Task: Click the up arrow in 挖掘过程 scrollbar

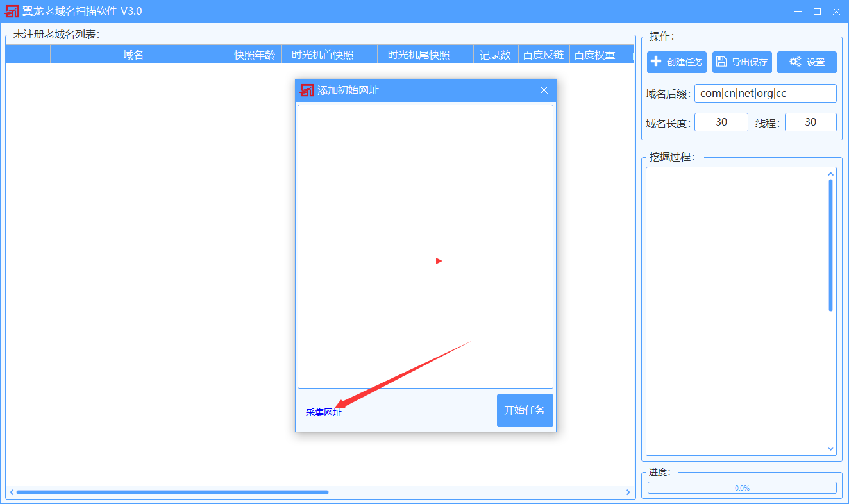Action: point(831,173)
